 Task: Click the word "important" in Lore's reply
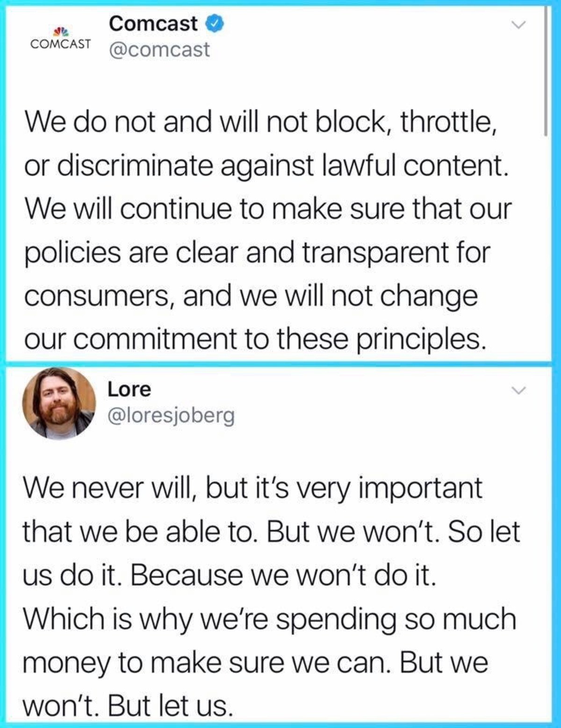[x=420, y=489]
